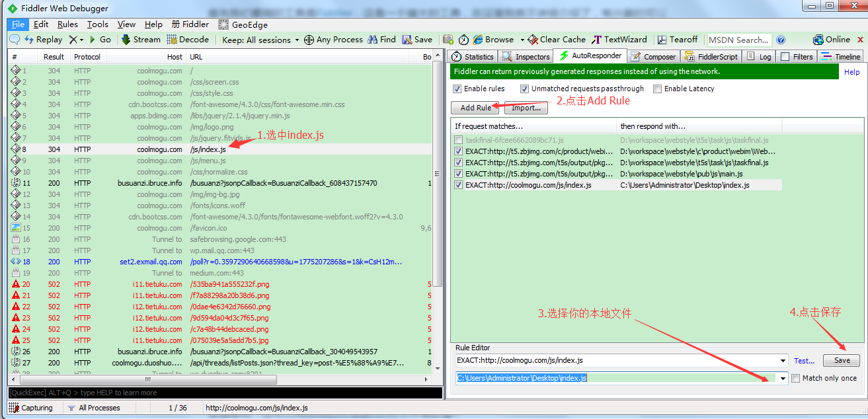
Task: Switch to the Inspectors tab
Action: [526, 57]
